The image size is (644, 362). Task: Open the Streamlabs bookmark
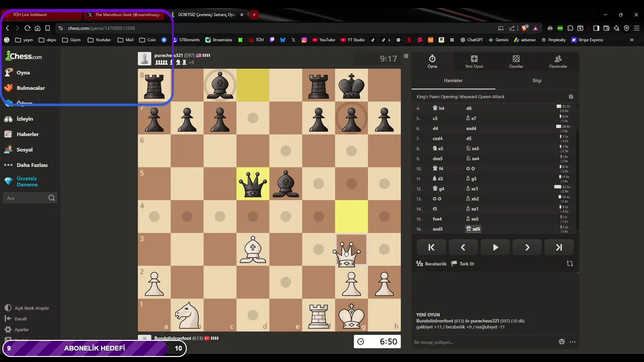(220, 40)
